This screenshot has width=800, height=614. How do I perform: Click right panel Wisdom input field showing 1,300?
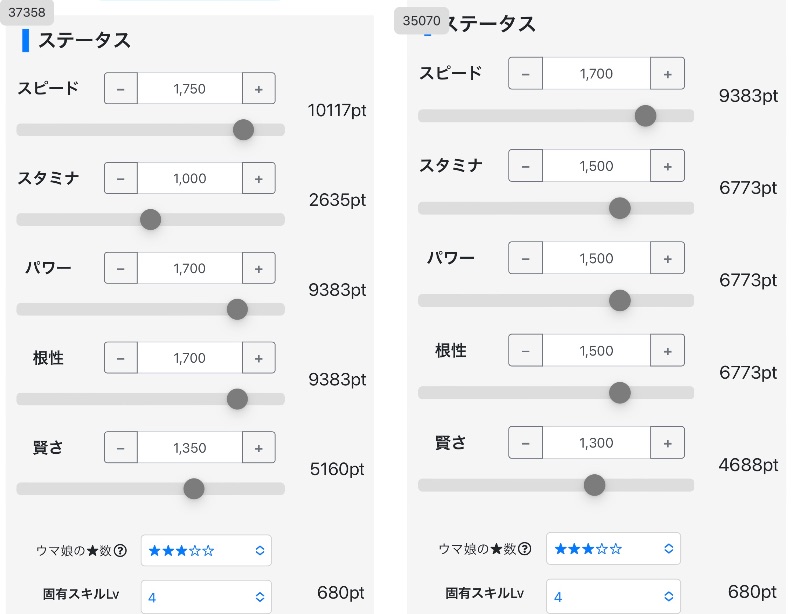596,442
